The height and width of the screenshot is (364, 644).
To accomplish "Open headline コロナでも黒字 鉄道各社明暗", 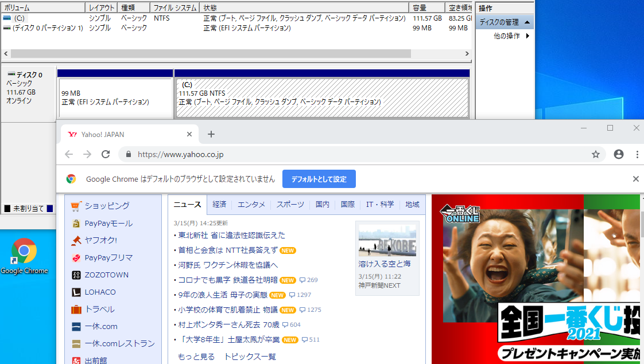I will pos(228,280).
